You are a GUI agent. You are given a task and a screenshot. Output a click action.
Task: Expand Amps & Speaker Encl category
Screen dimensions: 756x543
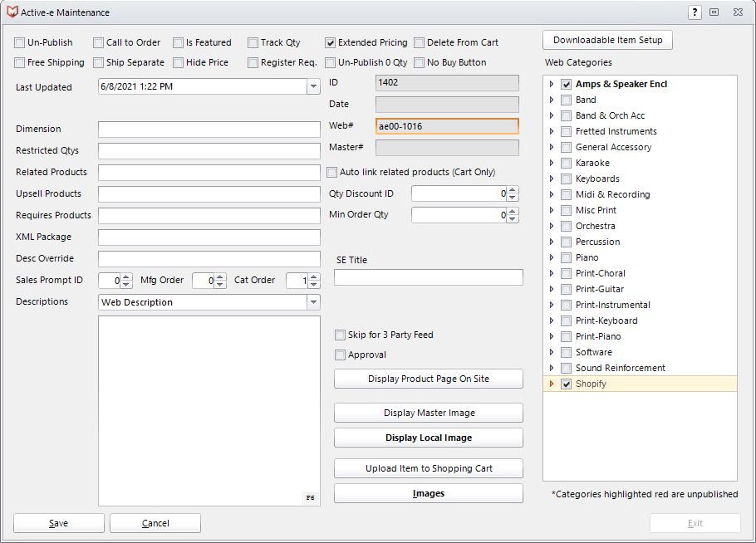[x=552, y=84]
